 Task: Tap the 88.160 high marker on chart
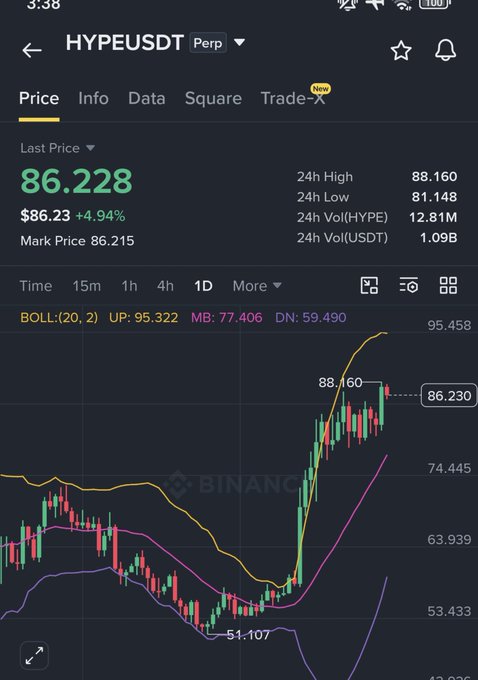click(x=340, y=382)
